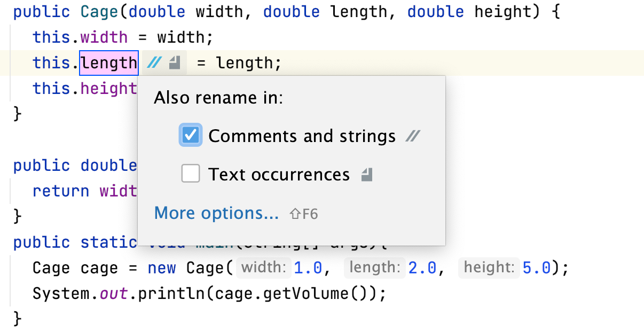Click the inline comments-and-strings icon next to length
644x331 pixels.
(x=154, y=63)
